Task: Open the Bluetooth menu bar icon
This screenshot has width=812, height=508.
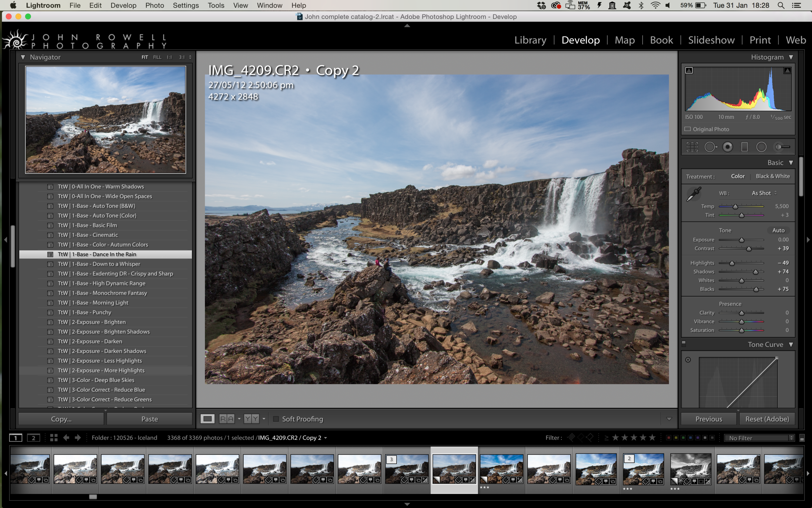Action: (641, 6)
